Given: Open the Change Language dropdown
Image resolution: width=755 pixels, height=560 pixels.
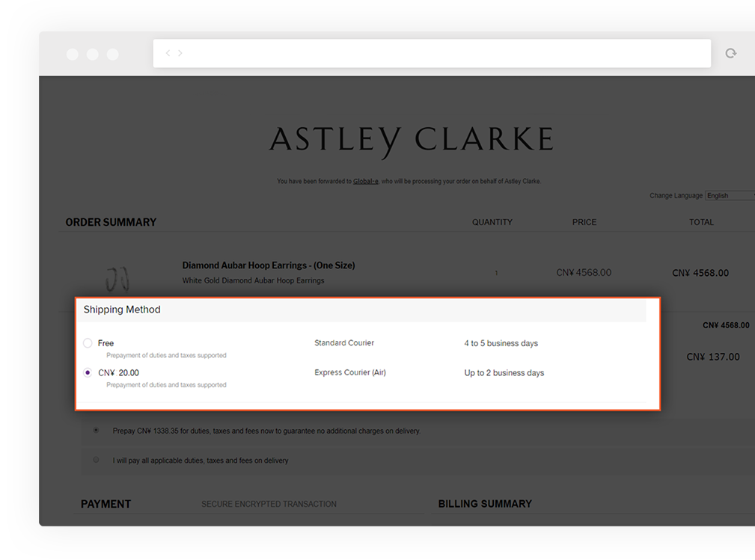Looking at the screenshot, I should click(x=730, y=195).
